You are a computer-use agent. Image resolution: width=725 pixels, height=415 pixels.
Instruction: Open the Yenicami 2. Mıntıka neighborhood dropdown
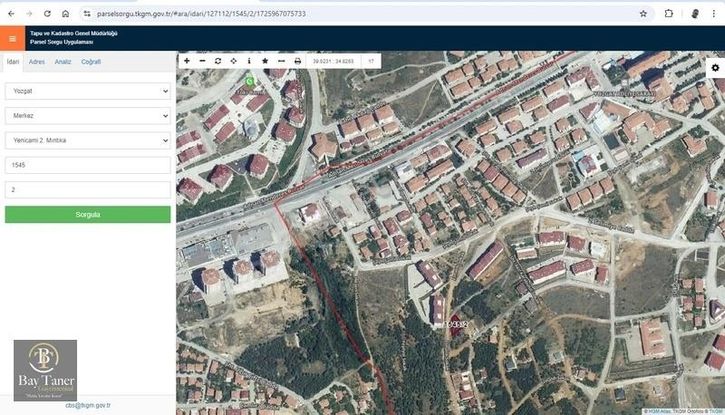coord(87,140)
